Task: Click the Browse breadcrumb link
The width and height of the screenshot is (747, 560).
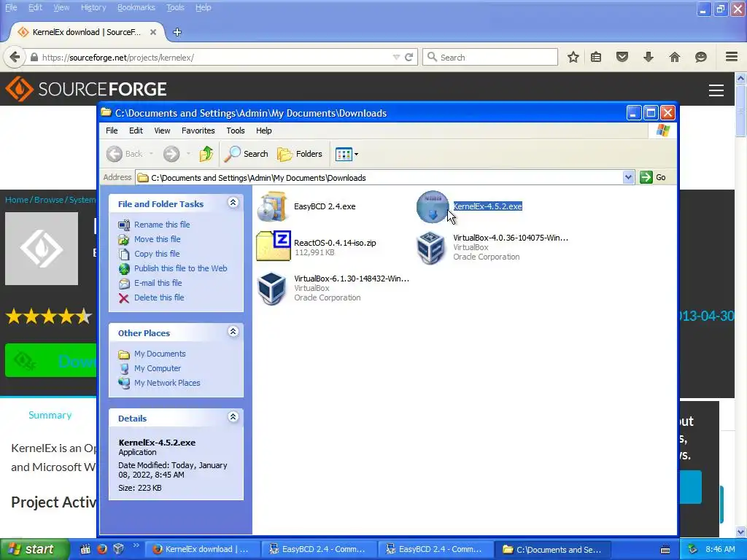Action: [49, 200]
